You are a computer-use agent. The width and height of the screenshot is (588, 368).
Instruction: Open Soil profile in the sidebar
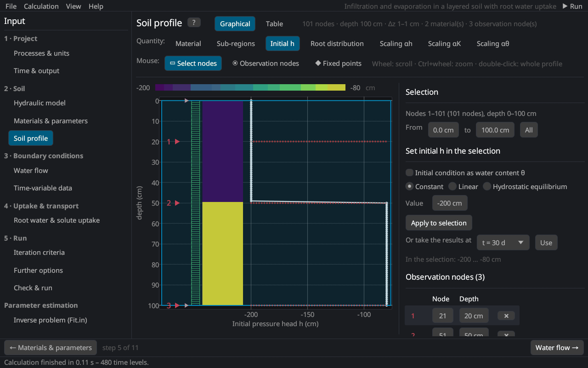coord(31,138)
